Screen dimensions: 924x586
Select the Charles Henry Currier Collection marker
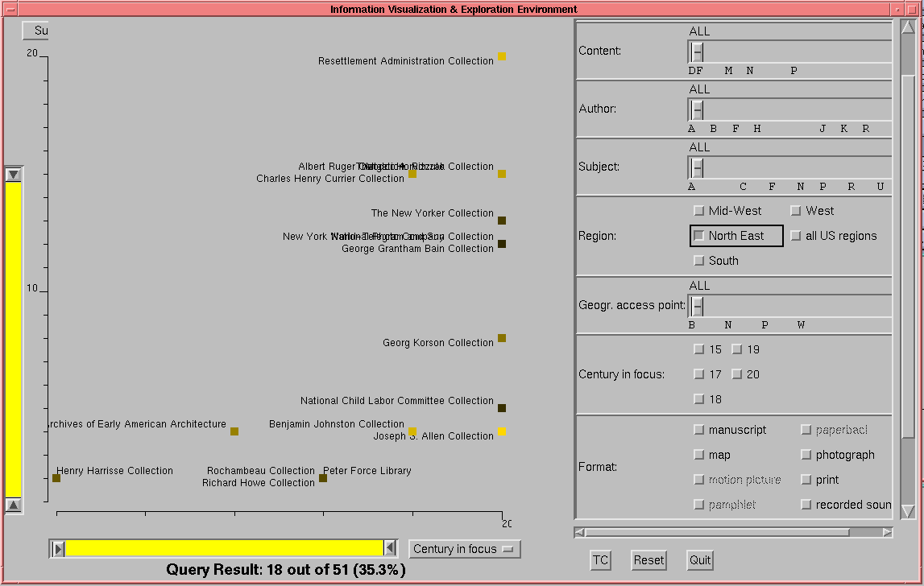[412, 174]
